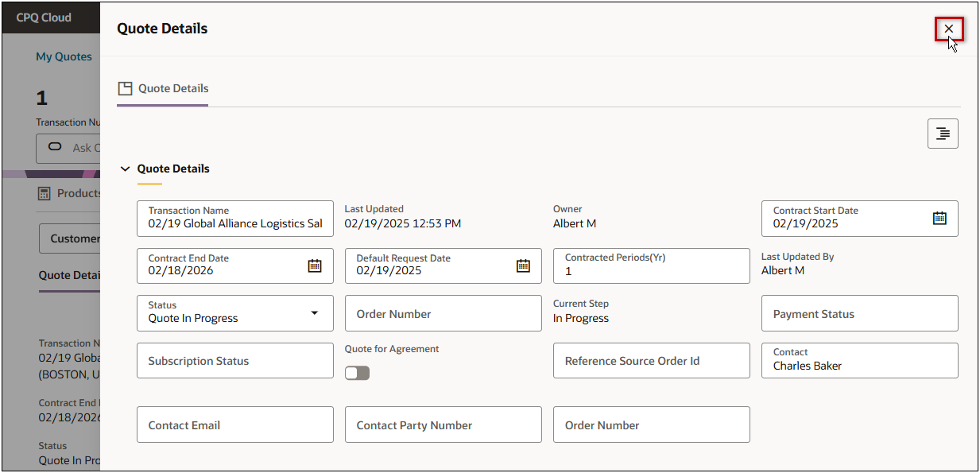Viewport: 980px width, 473px height.
Task: Close the Quote Details panel
Action: (x=948, y=29)
